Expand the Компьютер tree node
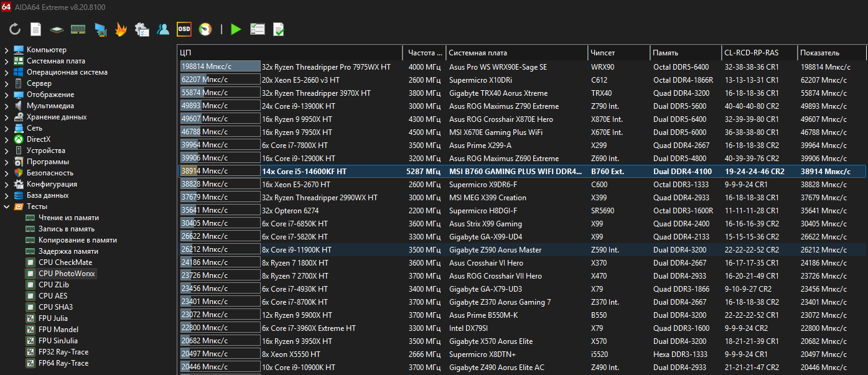 (6, 50)
